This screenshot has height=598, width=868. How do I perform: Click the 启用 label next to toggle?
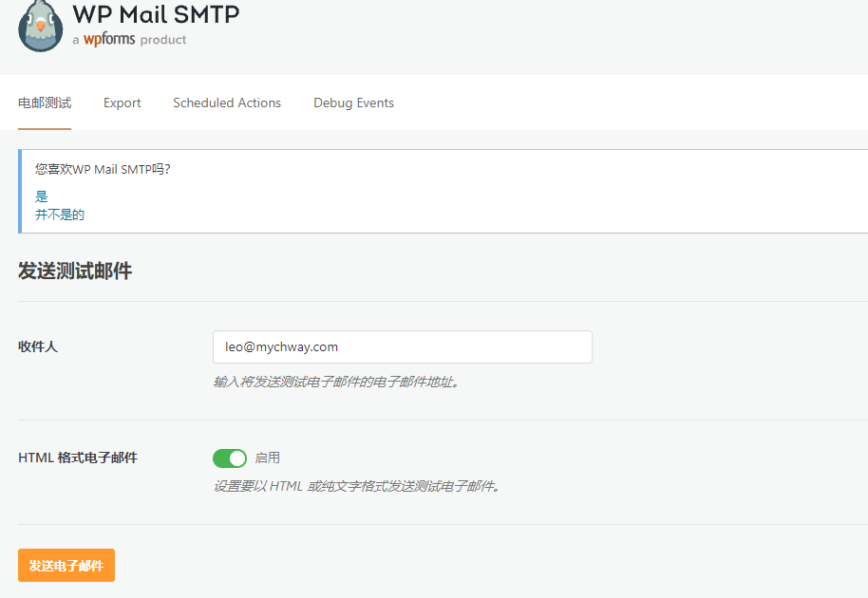pos(268,458)
